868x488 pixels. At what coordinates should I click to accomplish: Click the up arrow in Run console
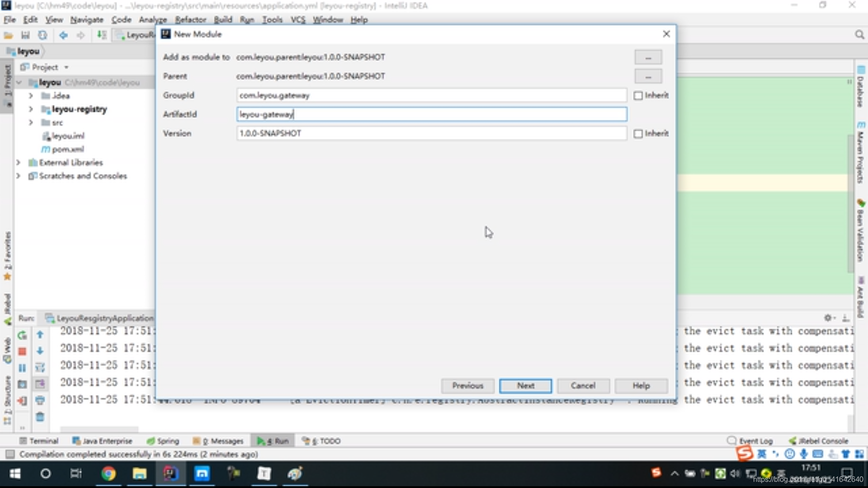tap(40, 335)
